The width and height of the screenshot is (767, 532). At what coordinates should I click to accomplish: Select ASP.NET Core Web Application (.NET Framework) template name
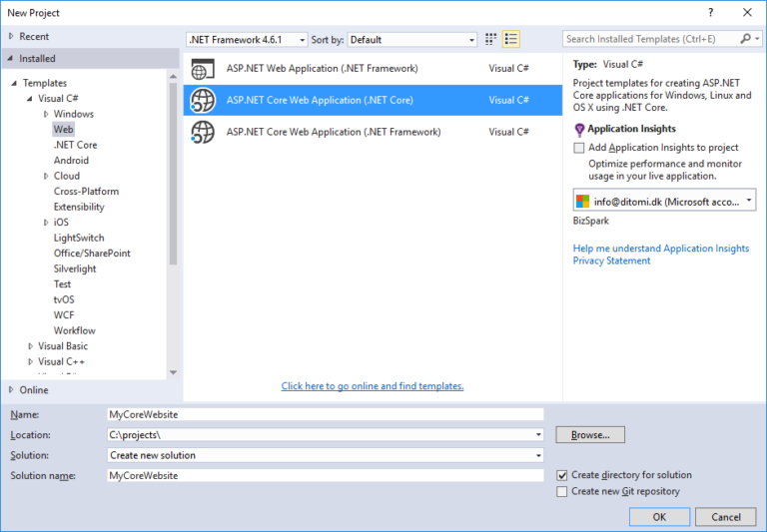click(x=334, y=132)
